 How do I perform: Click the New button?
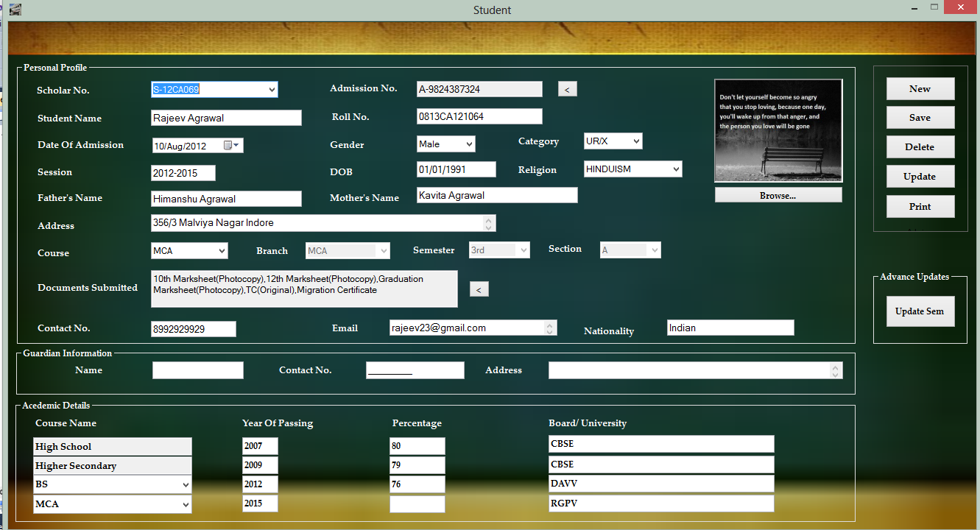(x=920, y=88)
